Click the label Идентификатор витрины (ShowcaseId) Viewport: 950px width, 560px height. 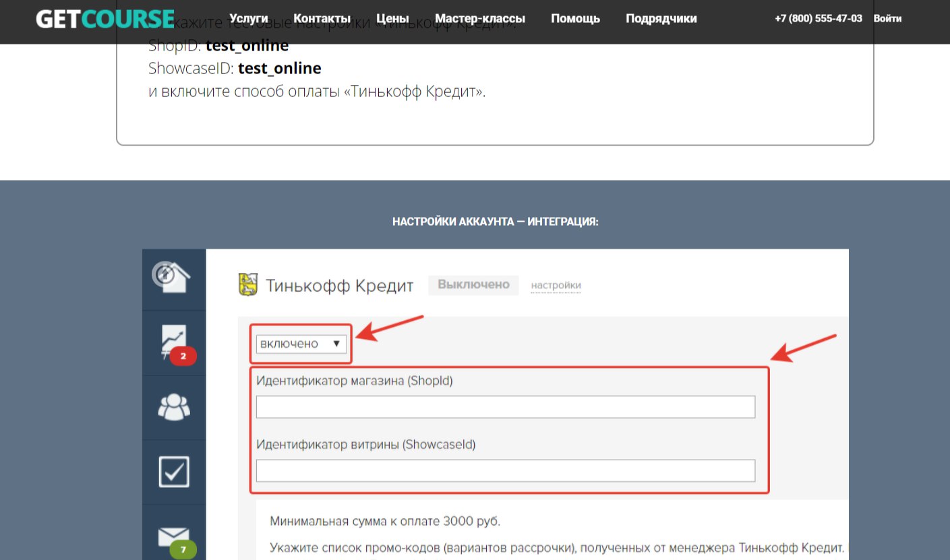pos(366,445)
